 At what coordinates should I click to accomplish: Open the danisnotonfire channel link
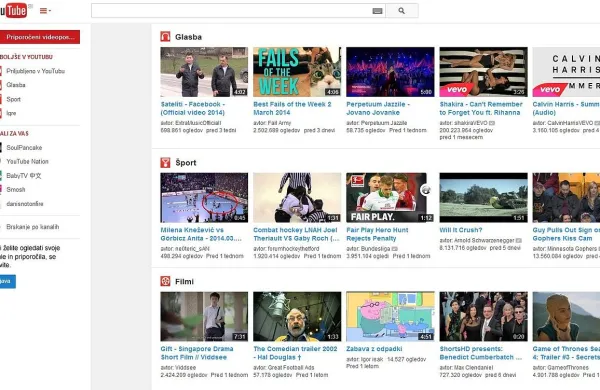(x=24, y=204)
